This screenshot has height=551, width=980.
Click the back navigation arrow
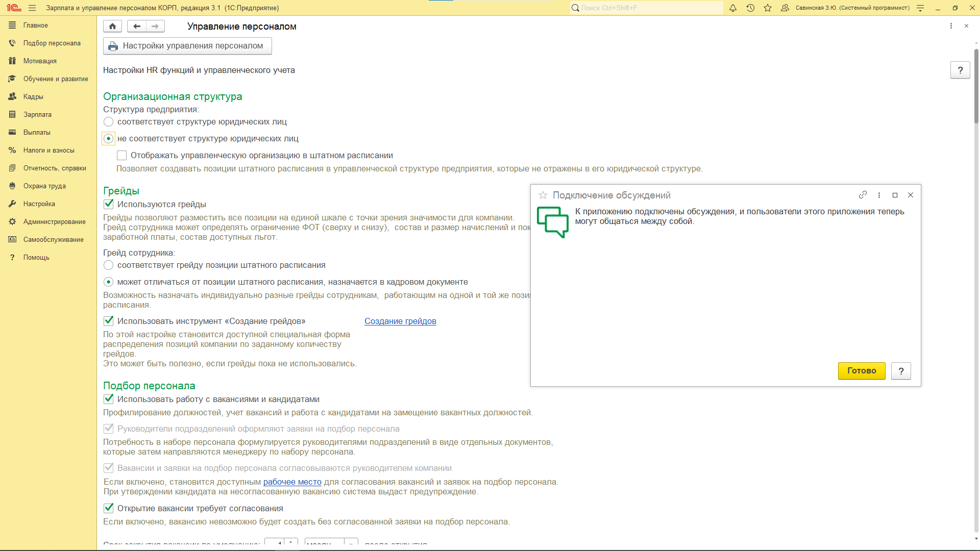click(136, 26)
